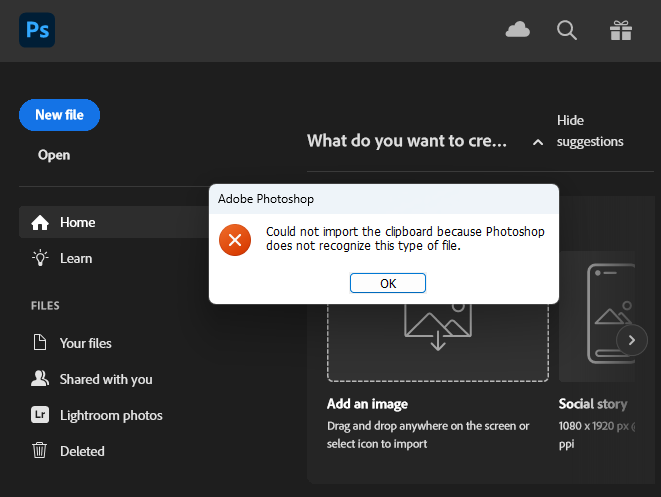
Task: Open Shared with you section
Action: (x=106, y=379)
